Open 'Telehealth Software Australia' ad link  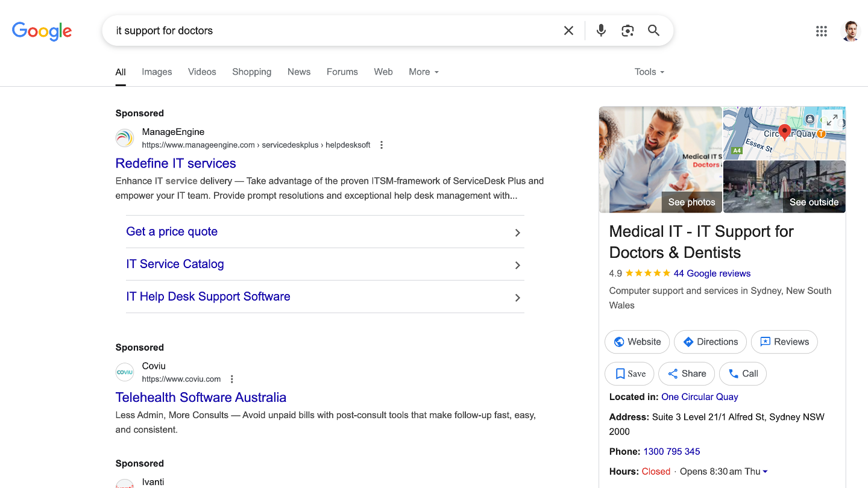pos(201,398)
